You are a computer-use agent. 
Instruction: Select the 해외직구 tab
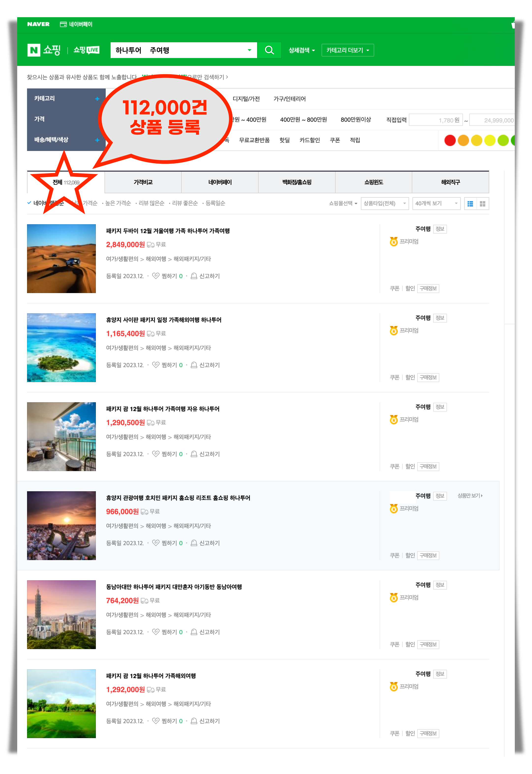pos(450,182)
